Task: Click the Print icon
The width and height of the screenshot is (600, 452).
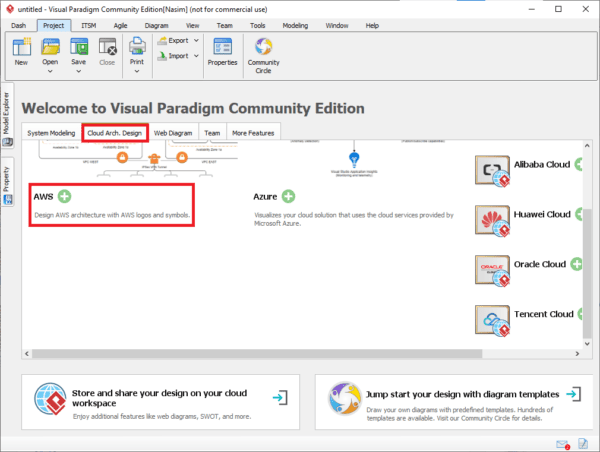Action: 137,47
